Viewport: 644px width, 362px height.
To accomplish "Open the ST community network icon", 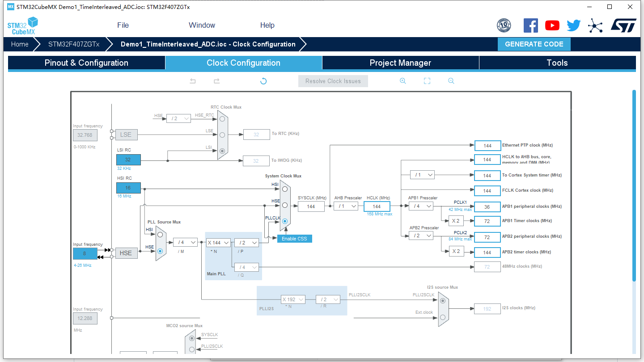I will 595,25.
